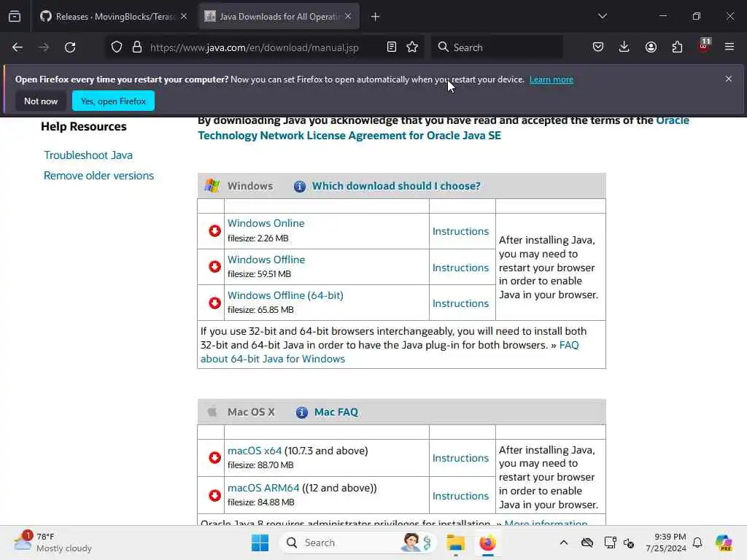
Task: Click the Windows taskbar search box
Action: point(357,542)
